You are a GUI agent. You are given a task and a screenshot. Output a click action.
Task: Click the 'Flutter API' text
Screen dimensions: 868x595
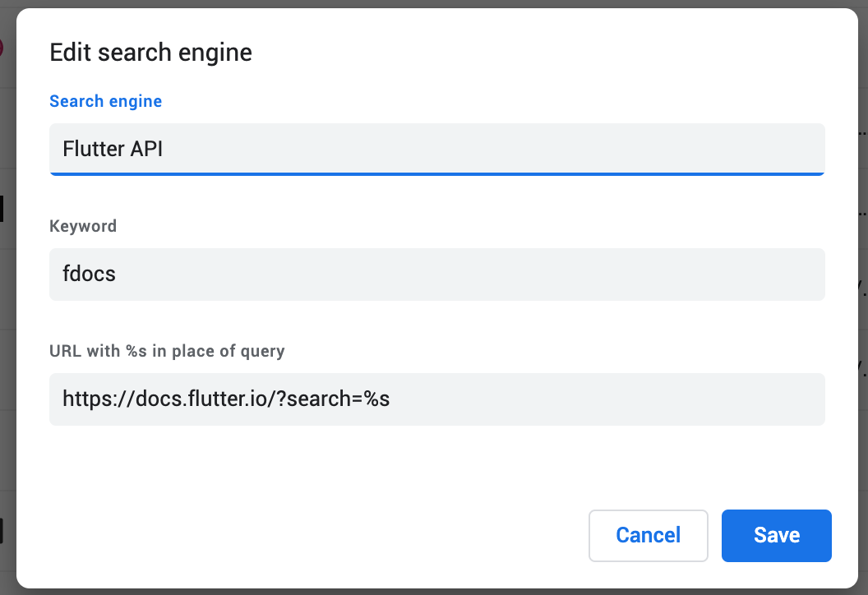(x=113, y=149)
